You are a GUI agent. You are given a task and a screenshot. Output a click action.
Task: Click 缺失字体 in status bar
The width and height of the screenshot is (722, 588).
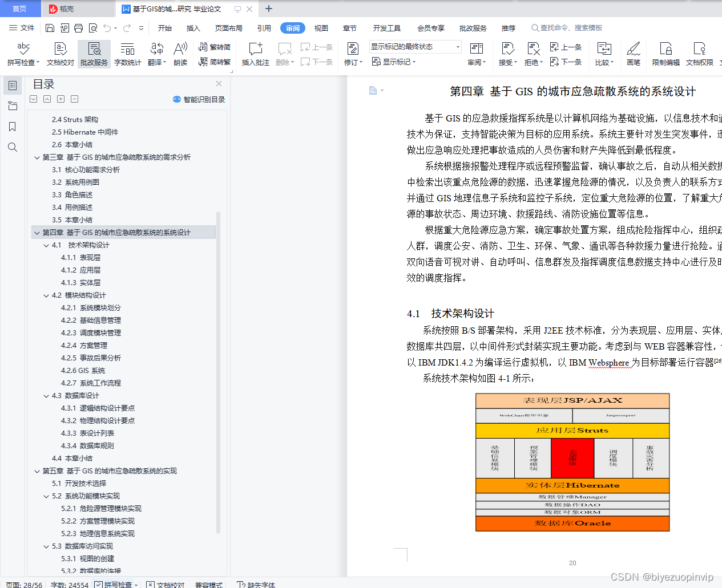click(x=256, y=585)
